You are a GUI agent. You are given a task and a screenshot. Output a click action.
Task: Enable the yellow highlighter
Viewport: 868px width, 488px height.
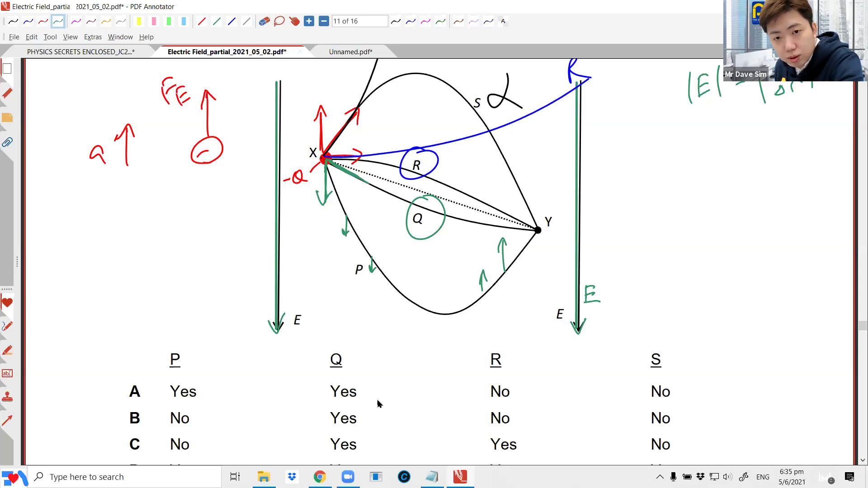click(x=139, y=21)
